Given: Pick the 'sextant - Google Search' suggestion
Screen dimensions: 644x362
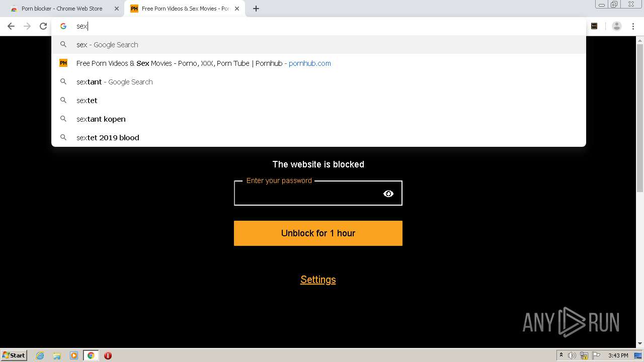Looking at the screenshot, I should click(x=318, y=82).
